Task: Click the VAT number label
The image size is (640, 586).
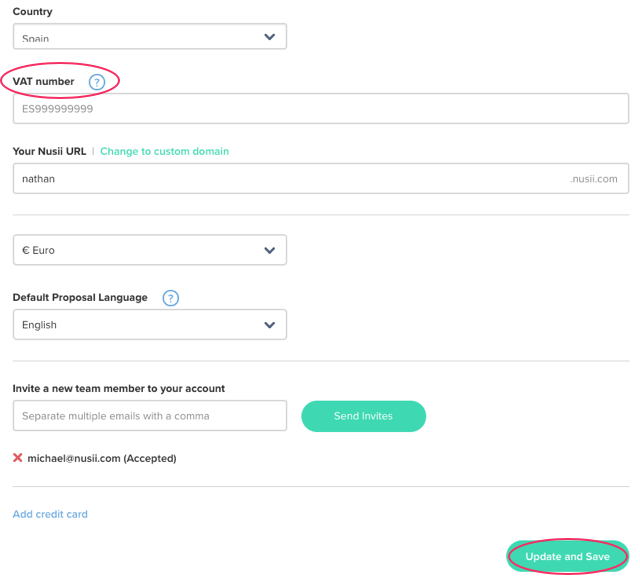Action: pos(43,82)
